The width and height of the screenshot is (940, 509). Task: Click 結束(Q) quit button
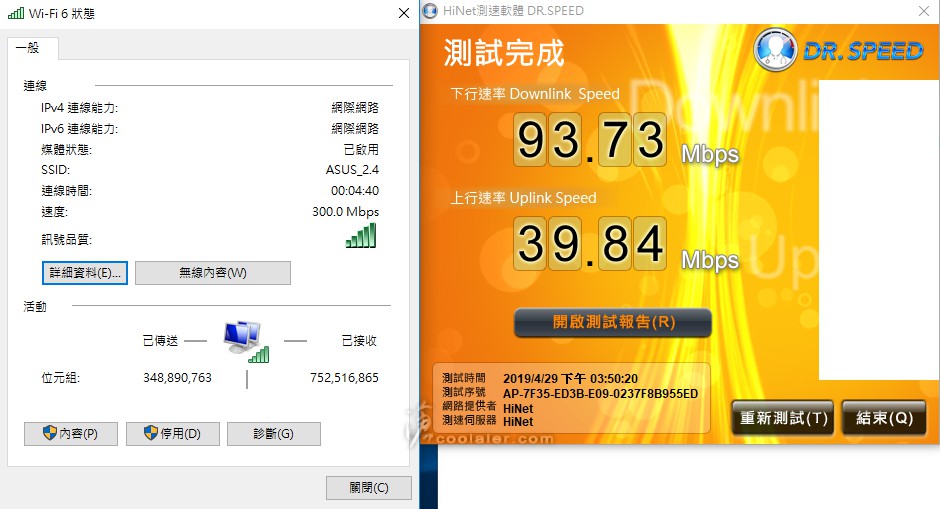884,417
